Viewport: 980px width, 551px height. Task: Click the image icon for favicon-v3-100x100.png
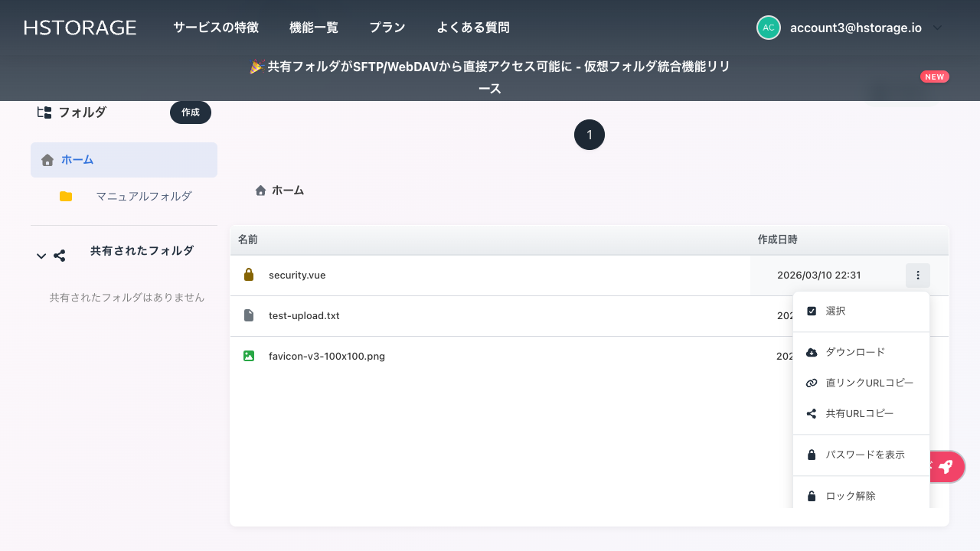(x=248, y=356)
